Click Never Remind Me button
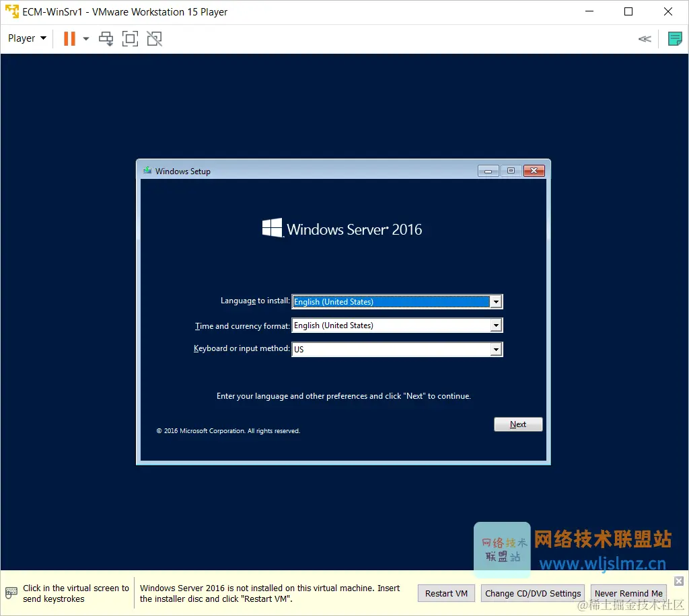Screen dimensions: 689x616 [x=628, y=593]
